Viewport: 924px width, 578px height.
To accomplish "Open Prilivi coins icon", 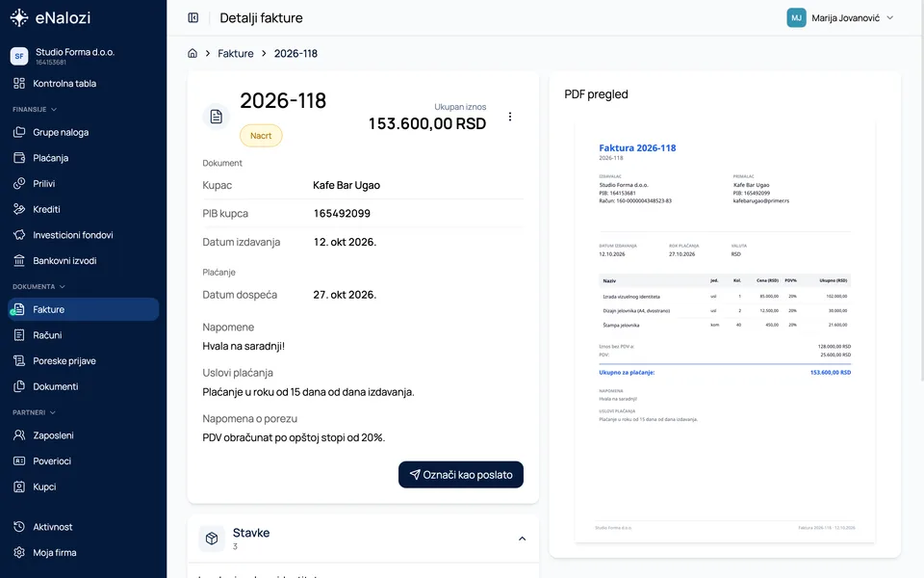I will 19,183.
